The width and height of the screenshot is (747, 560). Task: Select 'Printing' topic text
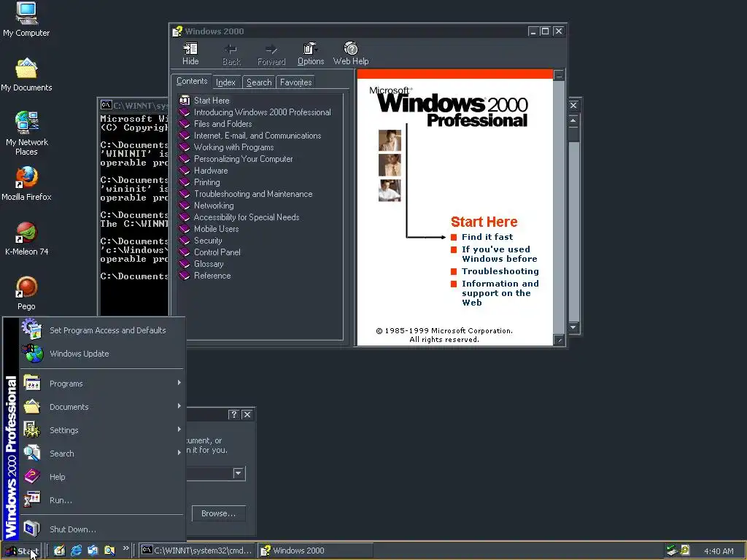[x=206, y=182]
